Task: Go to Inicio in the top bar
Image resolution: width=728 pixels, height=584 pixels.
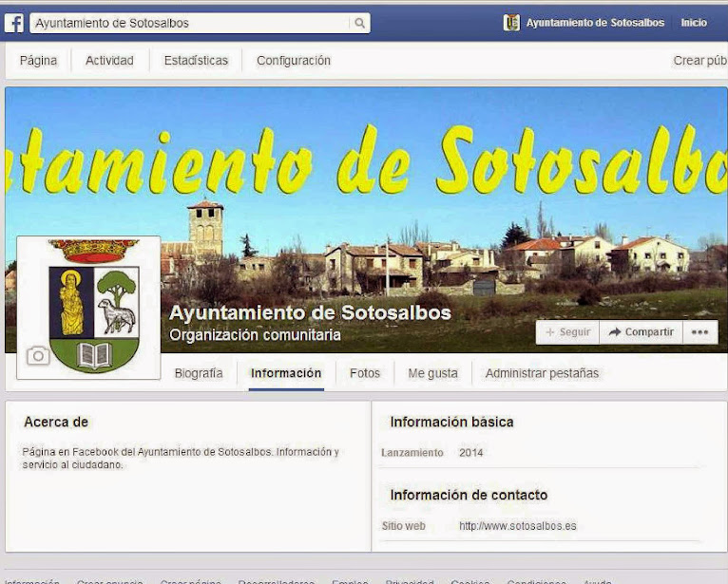Action: pyautogui.click(x=694, y=23)
